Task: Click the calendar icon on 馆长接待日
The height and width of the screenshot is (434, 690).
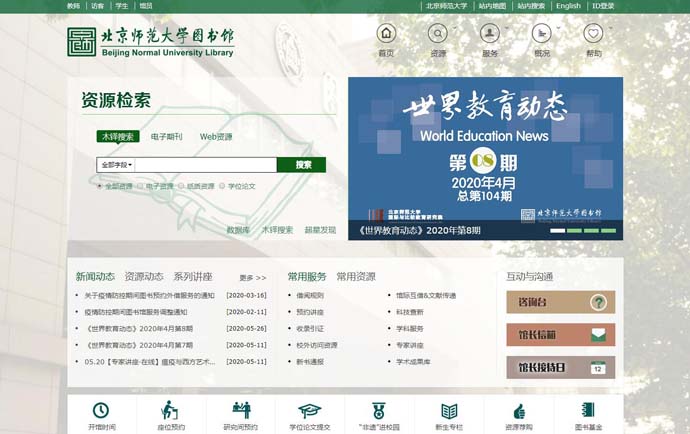Action: [598, 368]
